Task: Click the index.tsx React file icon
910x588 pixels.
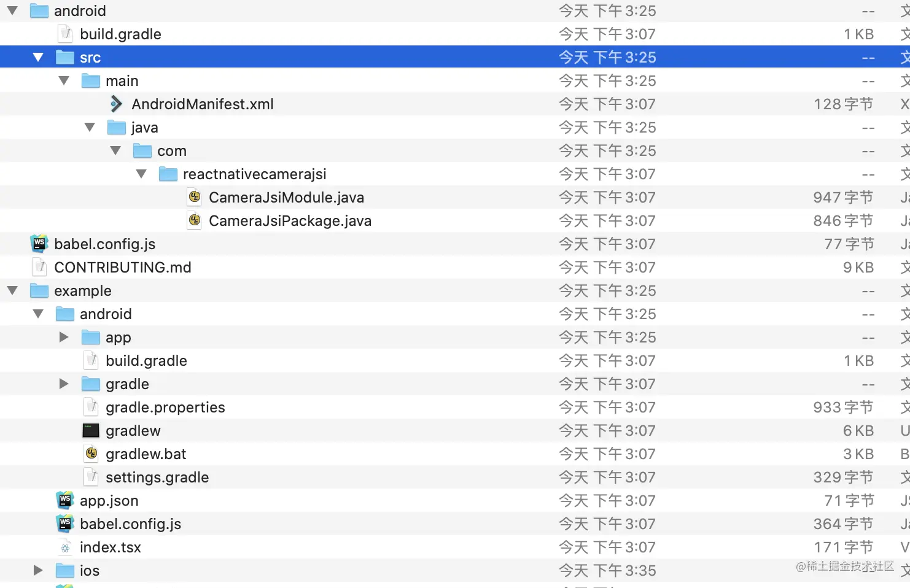Action: click(65, 547)
